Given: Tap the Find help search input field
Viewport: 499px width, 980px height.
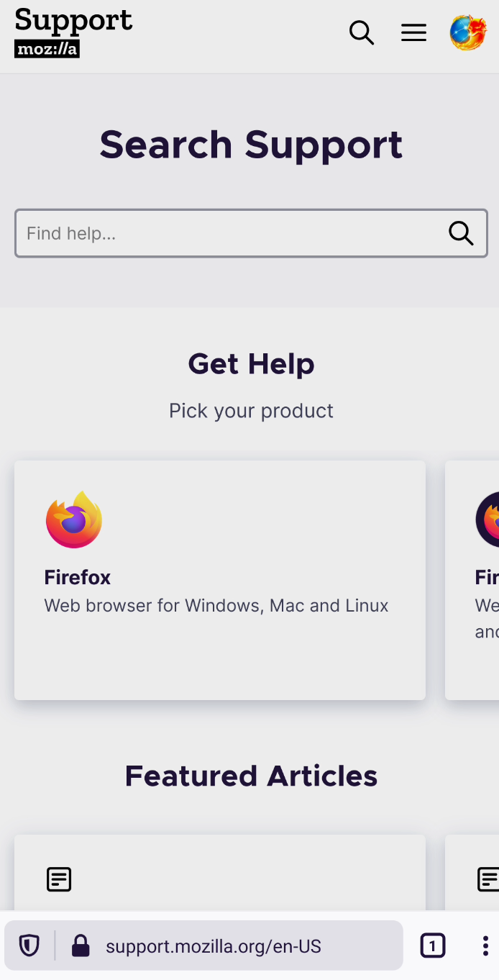Looking at the screenshot, I should 216,233.
